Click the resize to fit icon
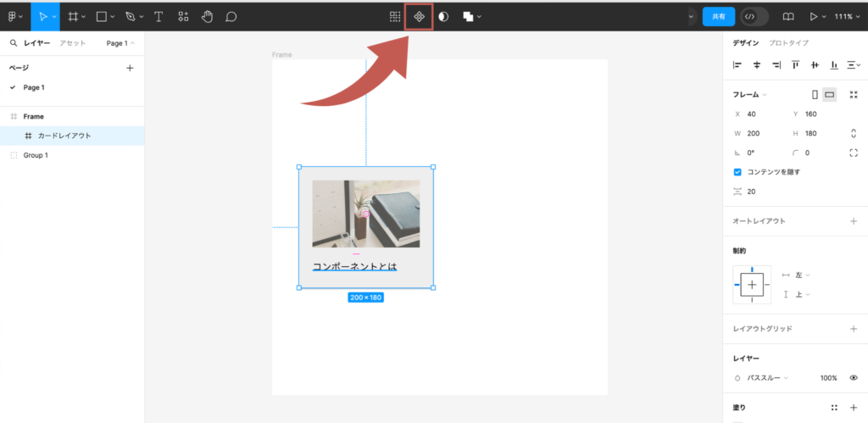The width and height of the screenshot is (868, 423). (x=853, y=95)
